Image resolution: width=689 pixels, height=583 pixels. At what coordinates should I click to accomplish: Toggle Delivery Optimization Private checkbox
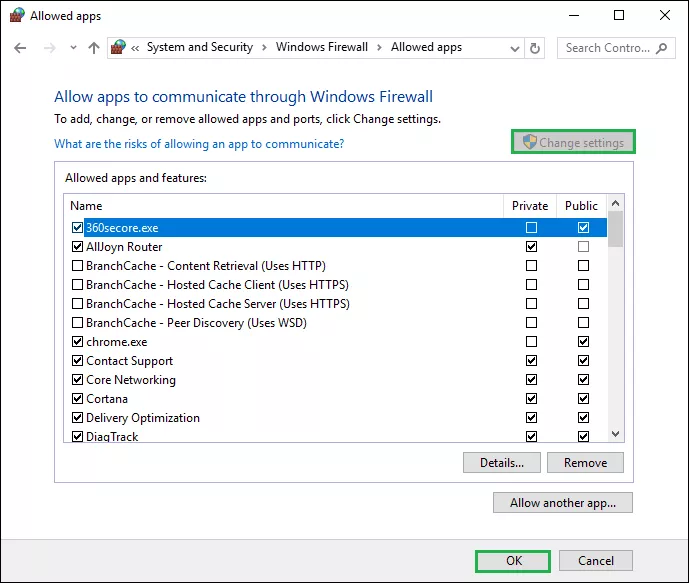(531, 417)
